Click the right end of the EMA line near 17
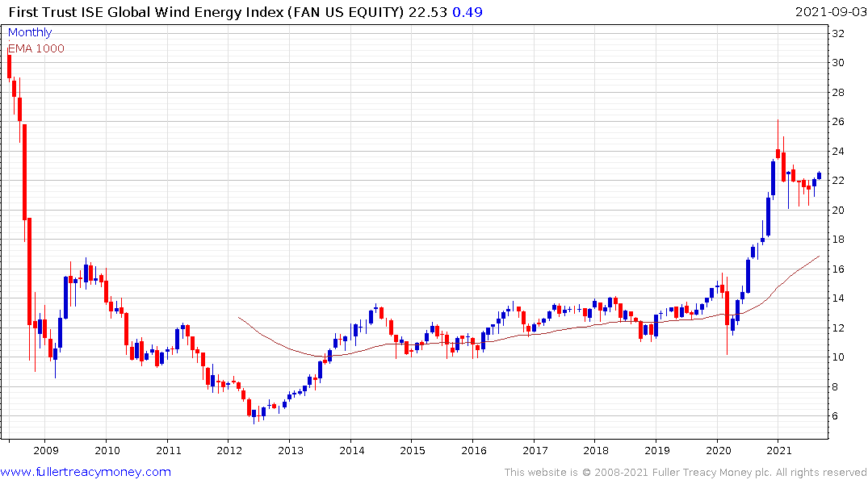This screenshot has height=484, width=868. click(818, 257)
